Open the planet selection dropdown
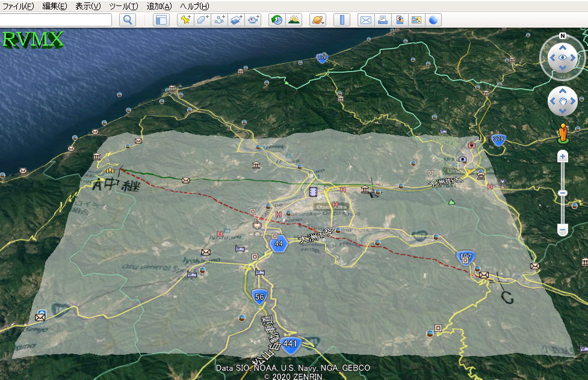Image resolution: width=588 pixels, height=380 pixels. pos(317,20)
